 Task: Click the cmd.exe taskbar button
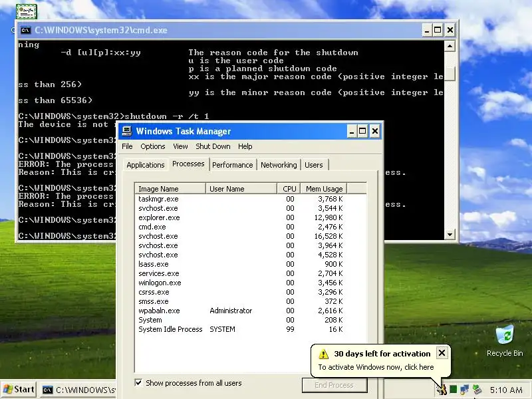pyautogui.click(x=78, y=390)
